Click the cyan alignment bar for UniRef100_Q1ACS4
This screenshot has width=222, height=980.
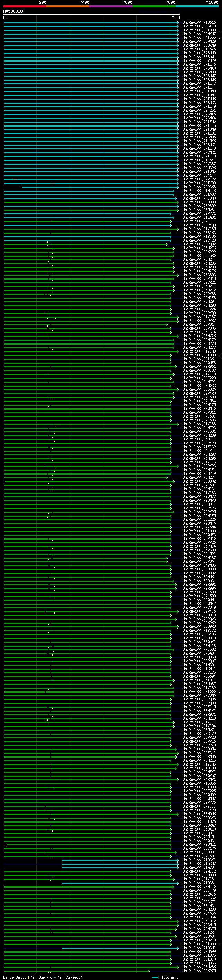pyautogui.click(x=120, y=883)
